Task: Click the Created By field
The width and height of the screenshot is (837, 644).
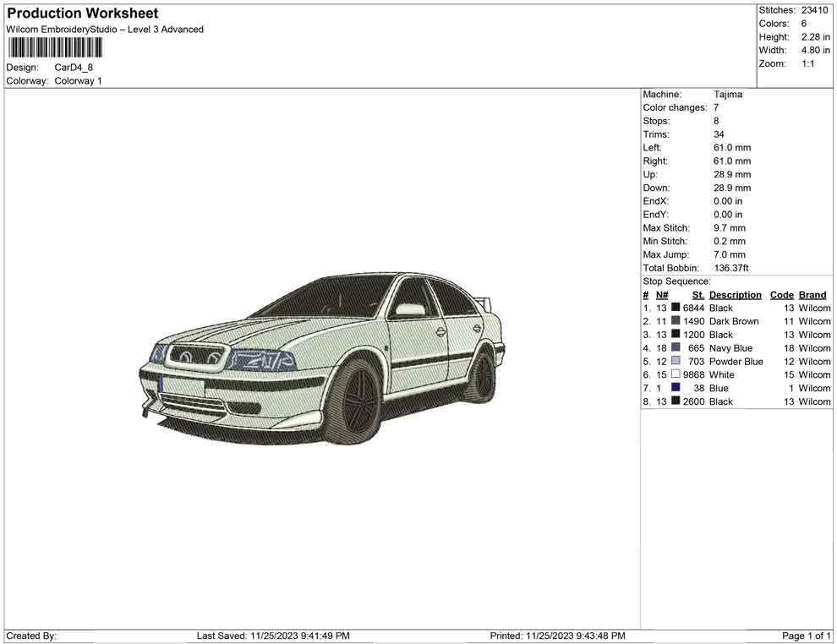Action: [32, 636]
